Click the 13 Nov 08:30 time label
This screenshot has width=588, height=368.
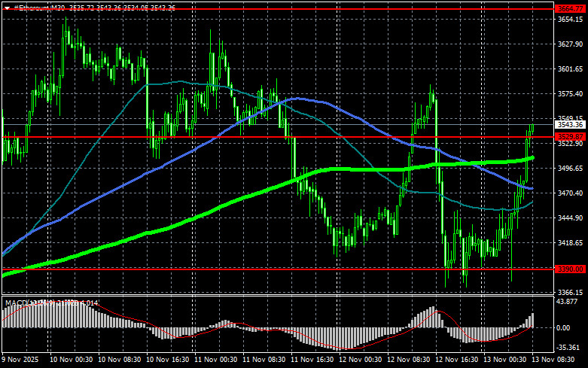tap(553, 360)
